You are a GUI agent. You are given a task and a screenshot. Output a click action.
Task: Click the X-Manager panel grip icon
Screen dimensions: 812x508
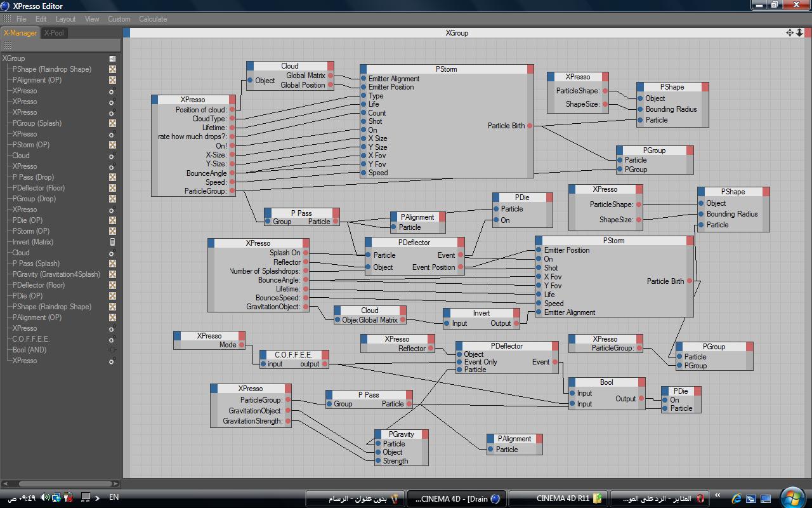coord(8,46)
